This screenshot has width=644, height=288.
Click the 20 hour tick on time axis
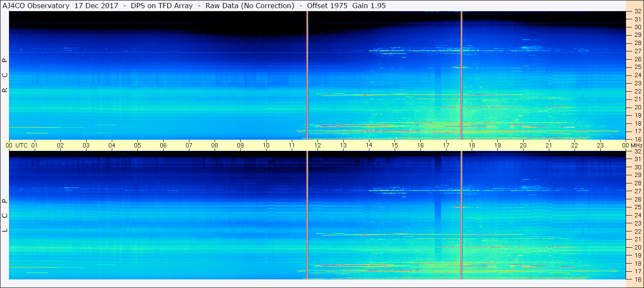(523, 145)
